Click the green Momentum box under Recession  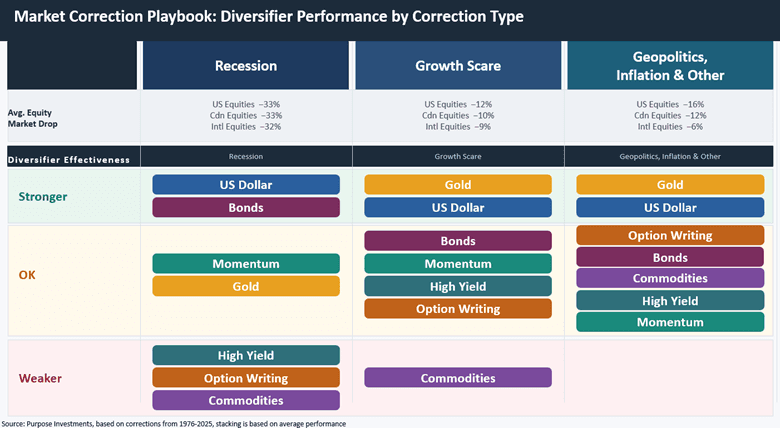tap(246, 264)
